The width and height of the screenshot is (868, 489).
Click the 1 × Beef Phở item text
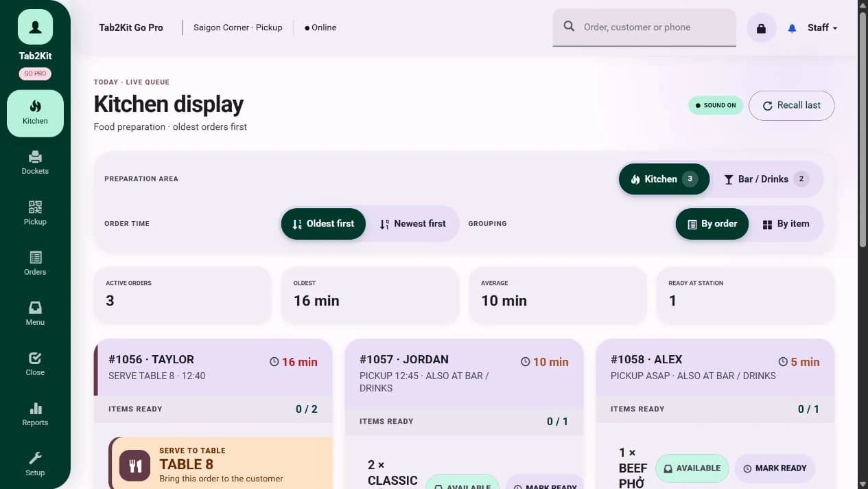coord(632,468)
